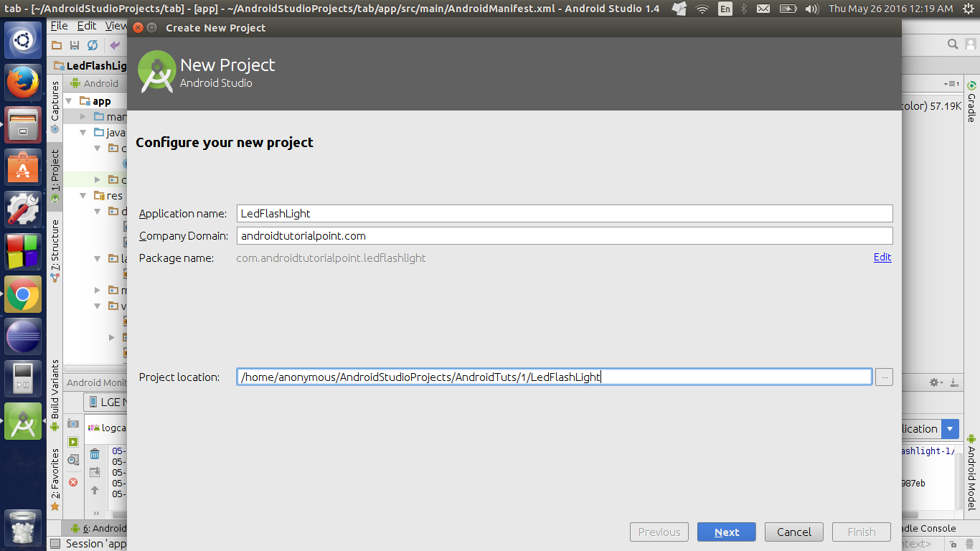This screenshot has width=980, height=551.
Task: Open the application filter dropdown arrow
Action: click(x=951, y=429)
